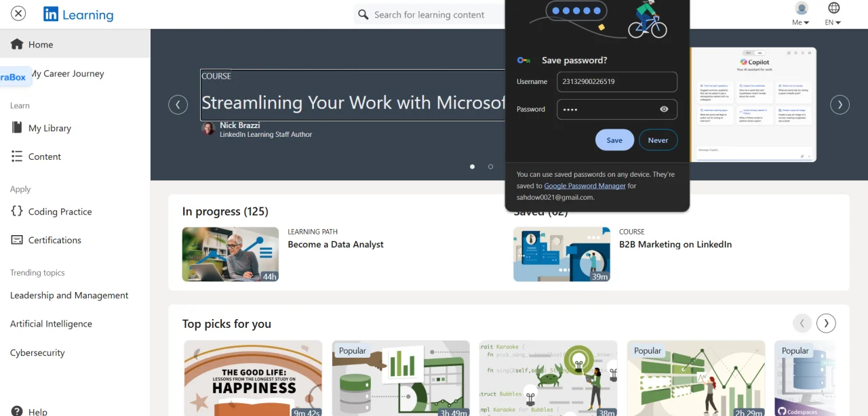Click Never in password dialog
Screen dimensions: 868x416
tap(658, 140)
